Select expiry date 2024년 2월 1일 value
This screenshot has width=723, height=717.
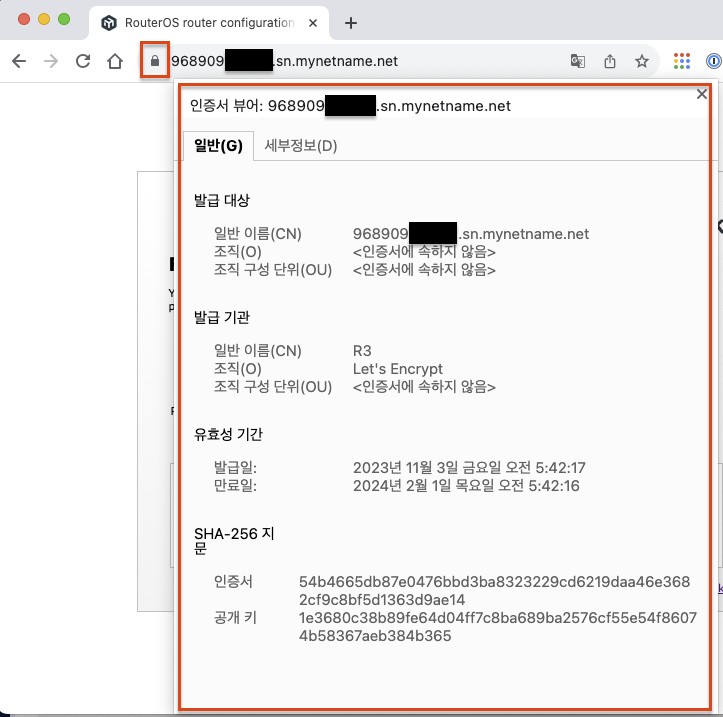(466, 486)
